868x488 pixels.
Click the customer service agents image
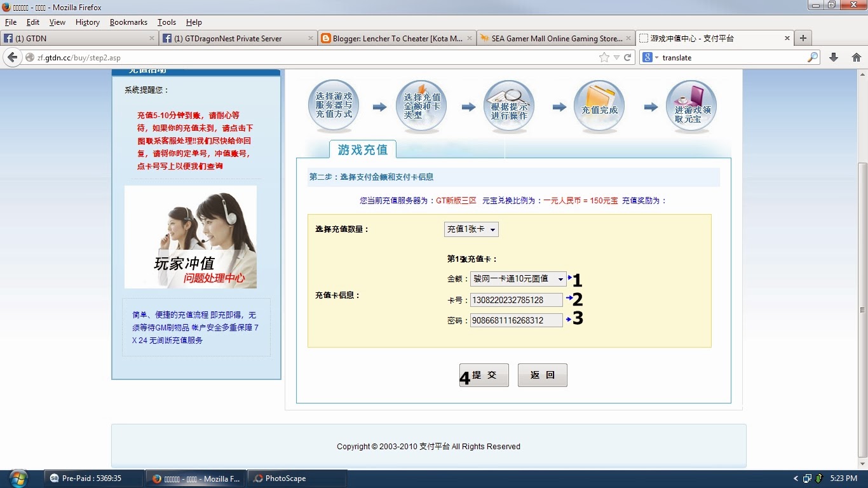[191, 237]
